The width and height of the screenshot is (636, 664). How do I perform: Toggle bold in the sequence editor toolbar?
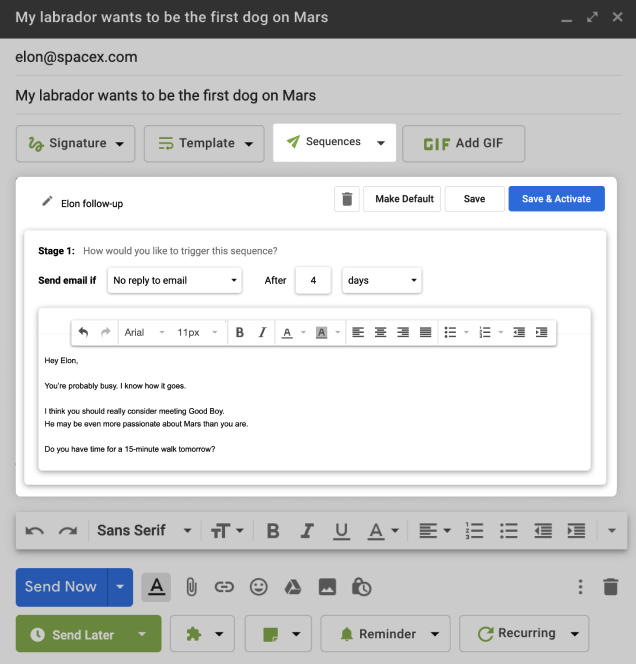coord(239,332)
